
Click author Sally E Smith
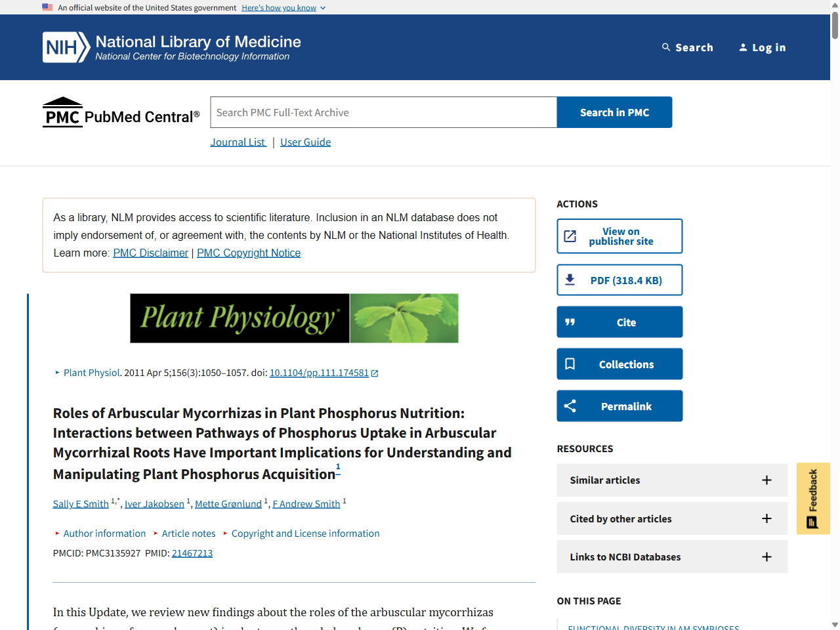coord(81,503)
